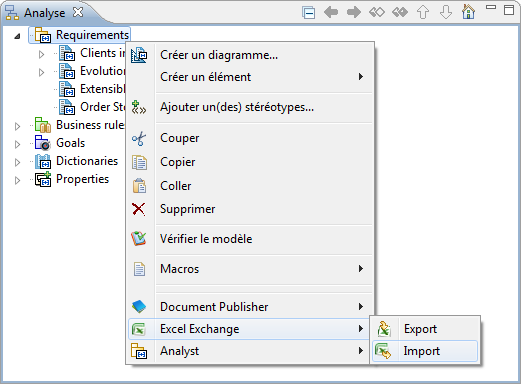Click the Excel Exchange menu icon
Viewport: 521px width, 384px height.
click(138, 329)
